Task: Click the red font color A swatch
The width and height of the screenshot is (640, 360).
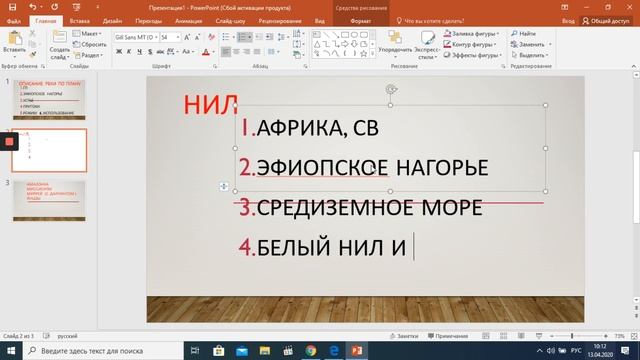Action: click(206, 52)
